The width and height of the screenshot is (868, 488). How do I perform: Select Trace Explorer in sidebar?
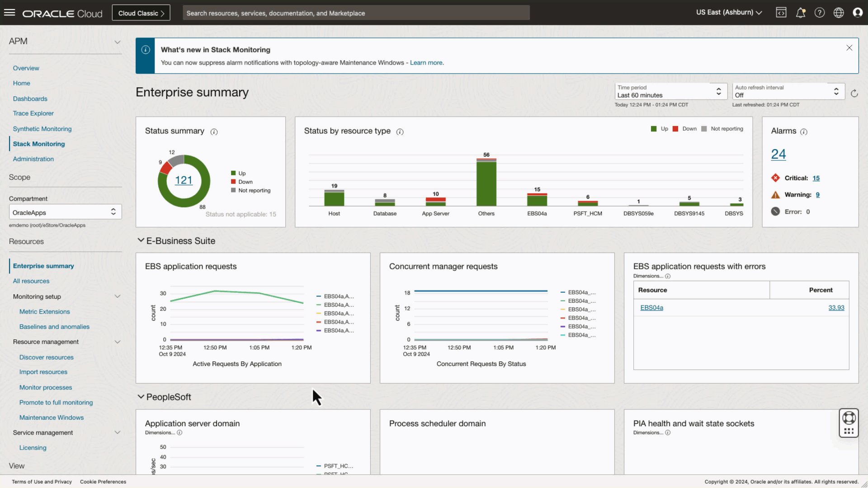(x=33, y=113)
